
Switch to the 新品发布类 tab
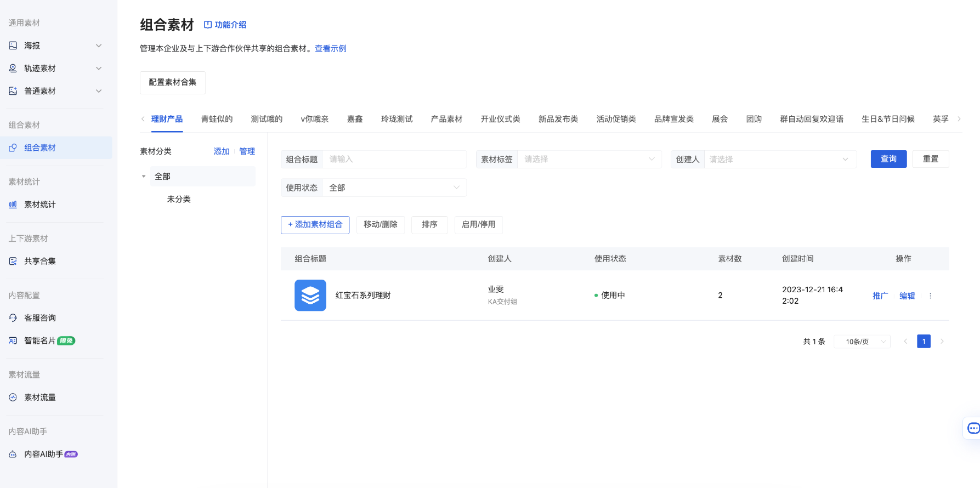558,119
